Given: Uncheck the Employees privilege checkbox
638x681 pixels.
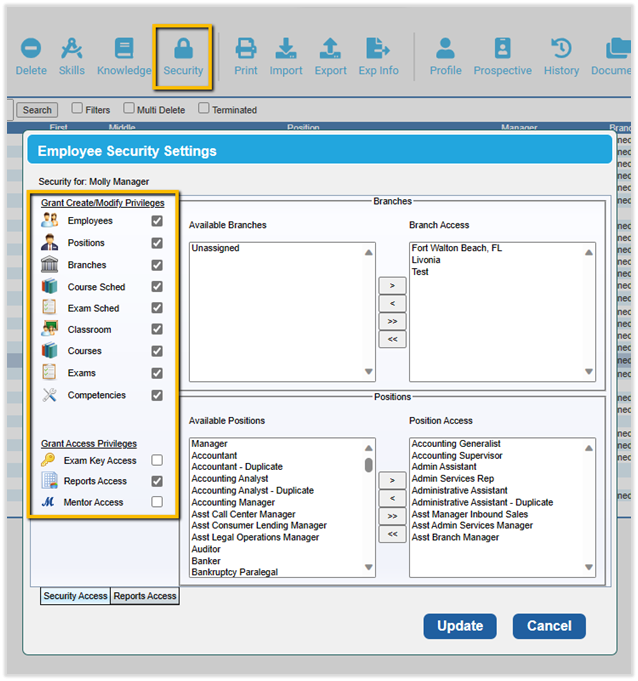Looking at the screenshot, I should point(157,221).
